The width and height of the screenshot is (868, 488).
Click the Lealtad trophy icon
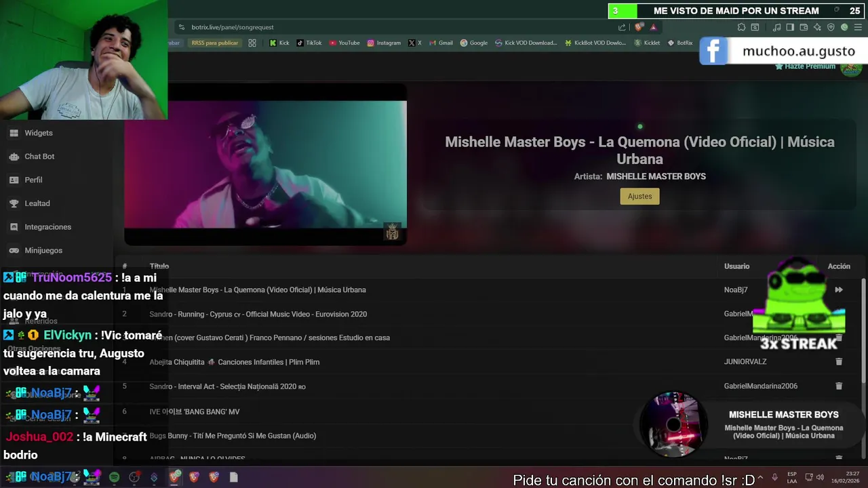[14, 203]
